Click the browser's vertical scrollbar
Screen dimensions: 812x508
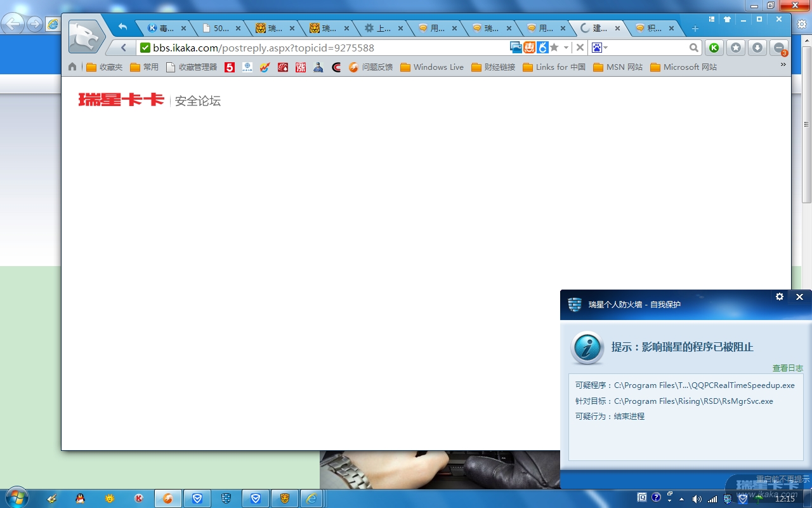(x=806, y=124)
